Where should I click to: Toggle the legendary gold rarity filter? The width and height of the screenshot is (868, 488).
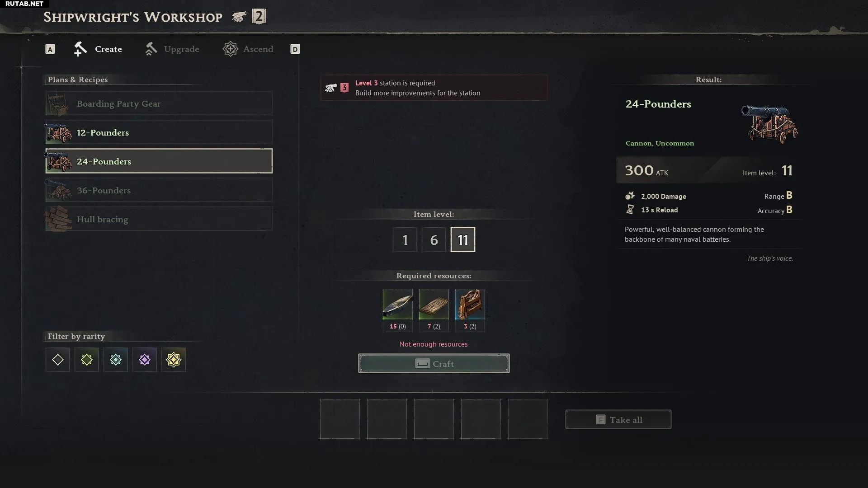[x=174, y=360]
